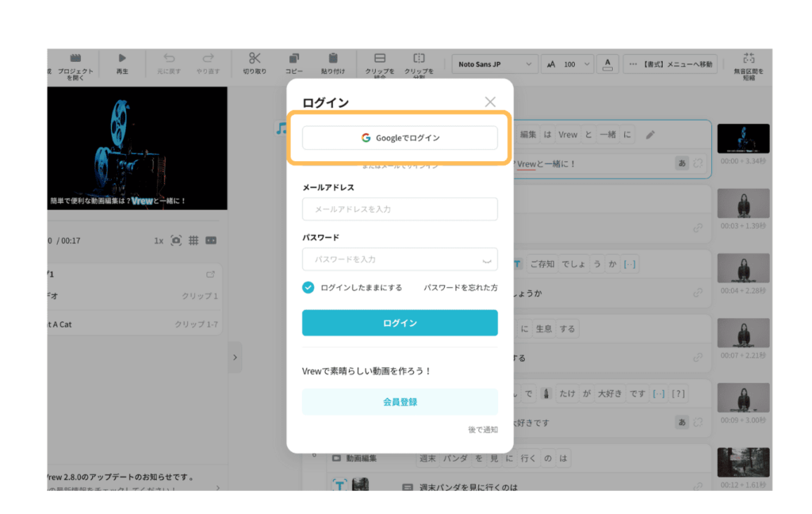The image size is (812, 514).
Task: Click the 1x playback speed control
Action: click(157, 240)
